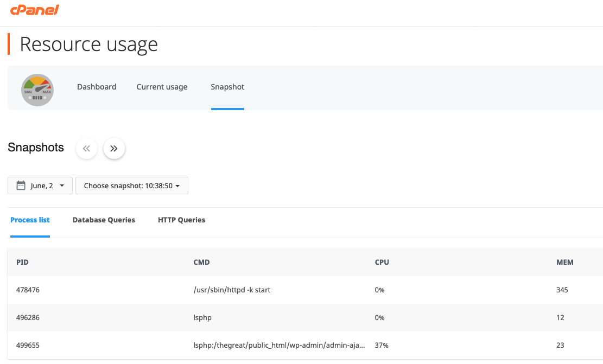Open the June, 2 date picker
Viewport: 603px width, 364px height.
click(40, 186)
